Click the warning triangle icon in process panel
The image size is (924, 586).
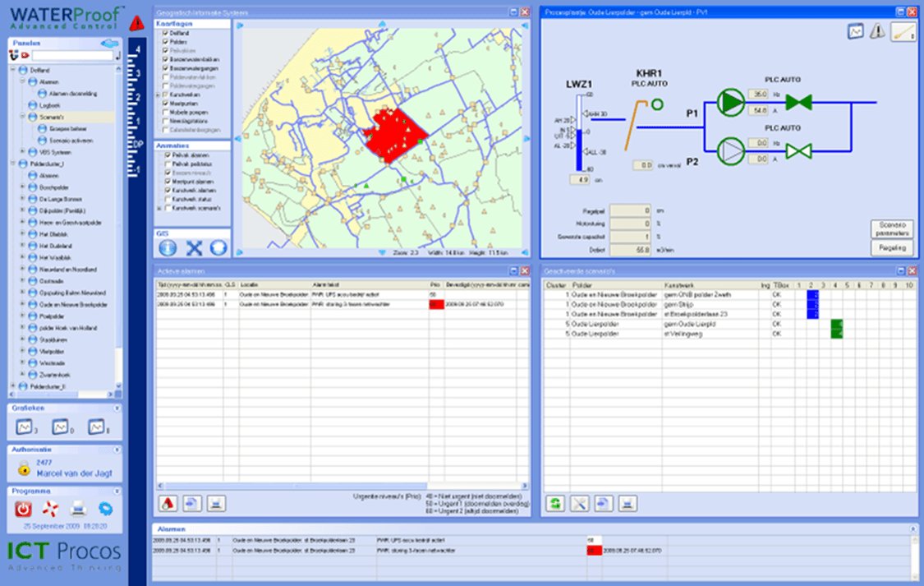coord(877,31)
